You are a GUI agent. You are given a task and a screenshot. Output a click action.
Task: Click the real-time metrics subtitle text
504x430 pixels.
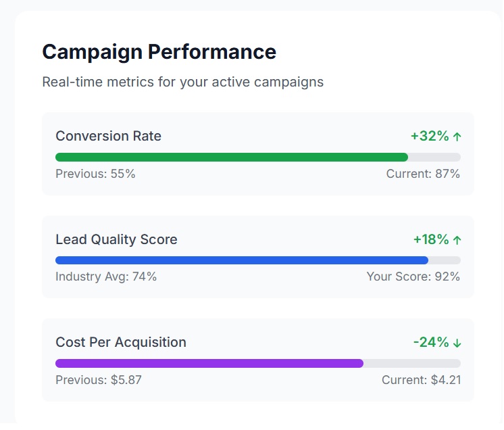pos(182,82)
